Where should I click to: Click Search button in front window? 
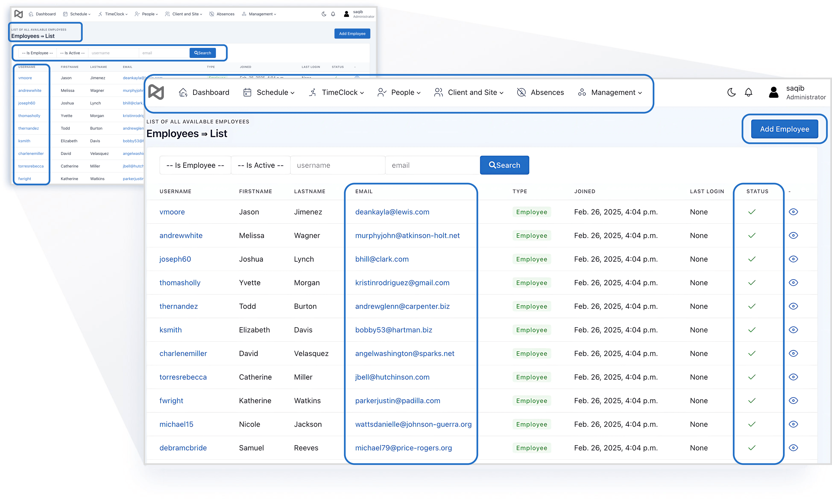coord(504,165)
